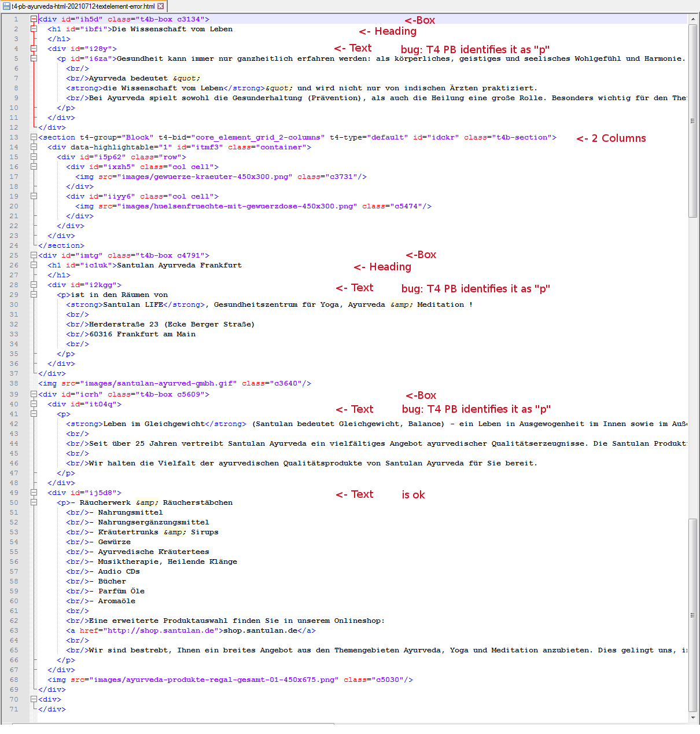Viewport: 700px width, 734px height.
Task: Click the "- Bücher" line
Action: coord(108,581)
